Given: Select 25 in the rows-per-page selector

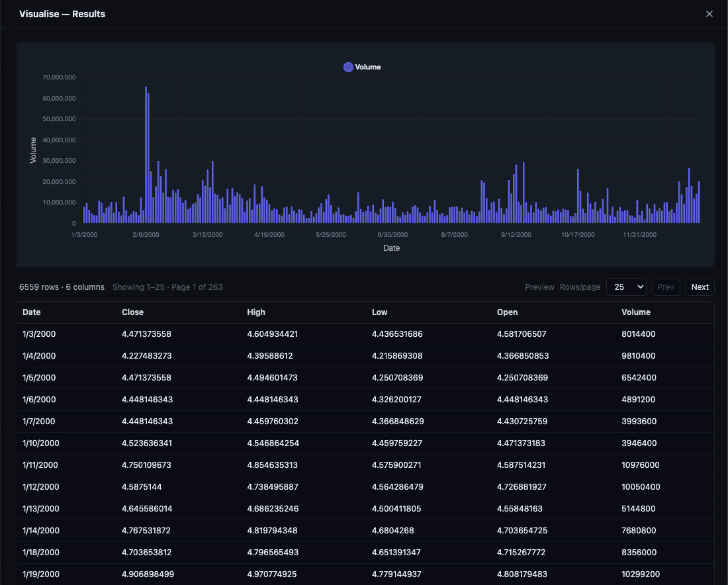Looking at the screenshot, I should coord(626,287).
